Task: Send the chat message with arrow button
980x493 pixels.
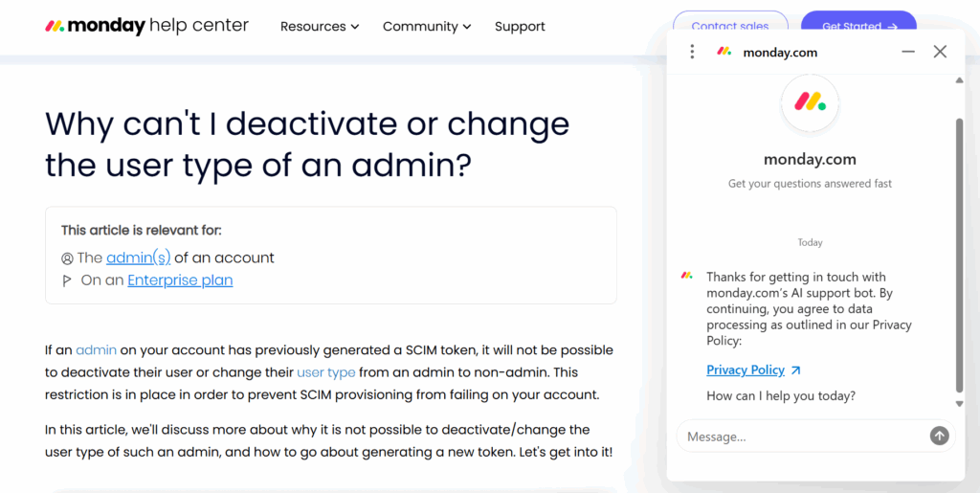Action: coord(940,436)
